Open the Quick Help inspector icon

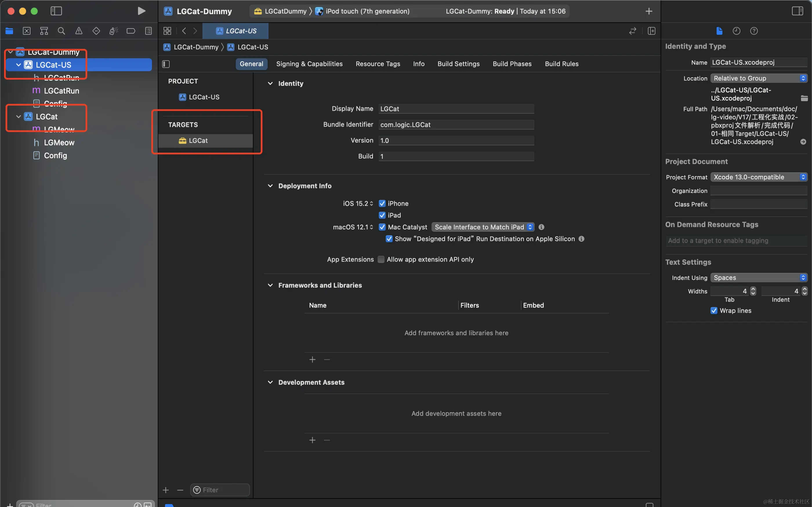point(754,31)
